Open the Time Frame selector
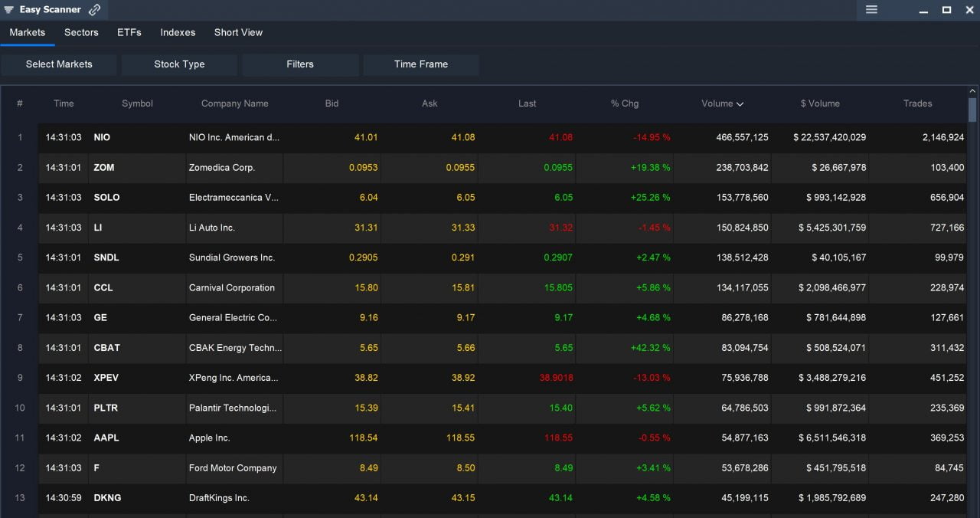Viewport: 980px width, 518px height. pos(421,64)
